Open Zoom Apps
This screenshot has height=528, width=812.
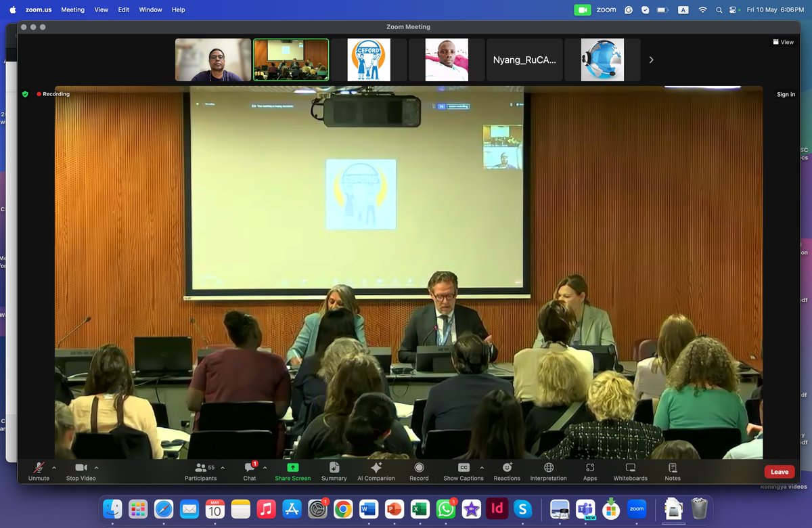point(590,472)
